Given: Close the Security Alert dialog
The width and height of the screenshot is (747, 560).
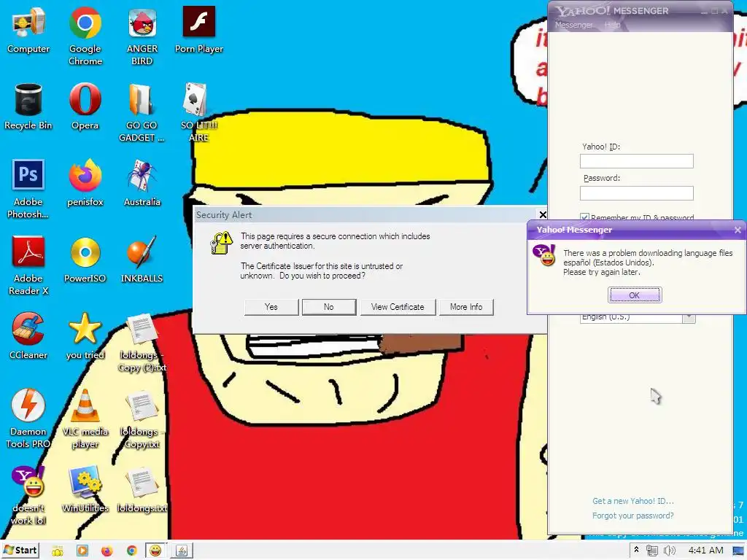Looking at the screenshot, I should 542,215.
